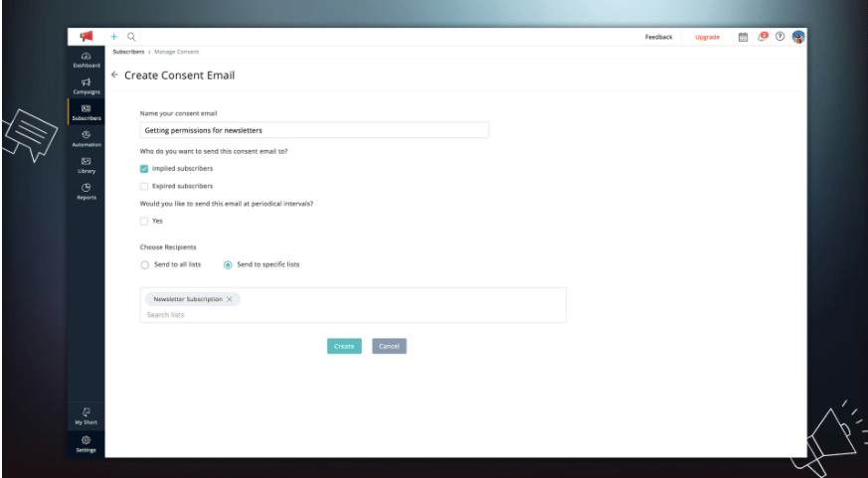Click the red megaphone app logo

tap(86, 37)
